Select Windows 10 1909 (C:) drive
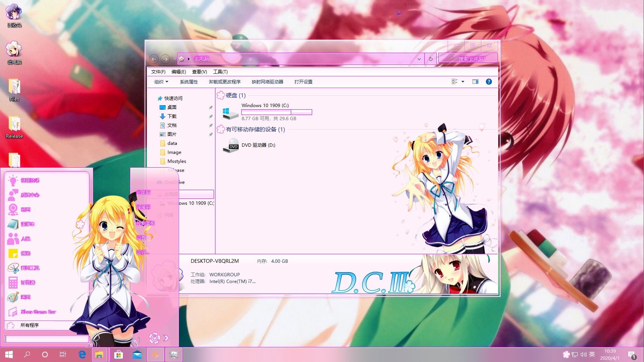644x362 pixels. click(267, 112)
